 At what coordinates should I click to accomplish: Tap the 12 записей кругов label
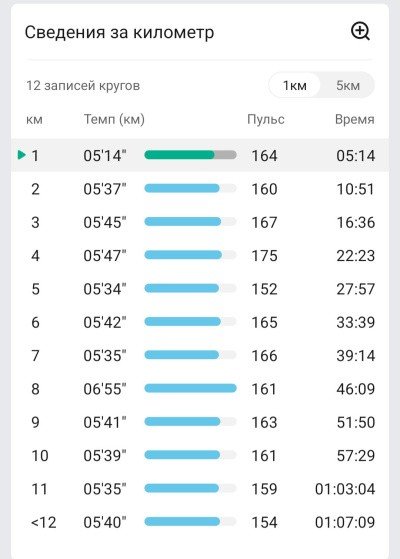(x=83, y=86)
